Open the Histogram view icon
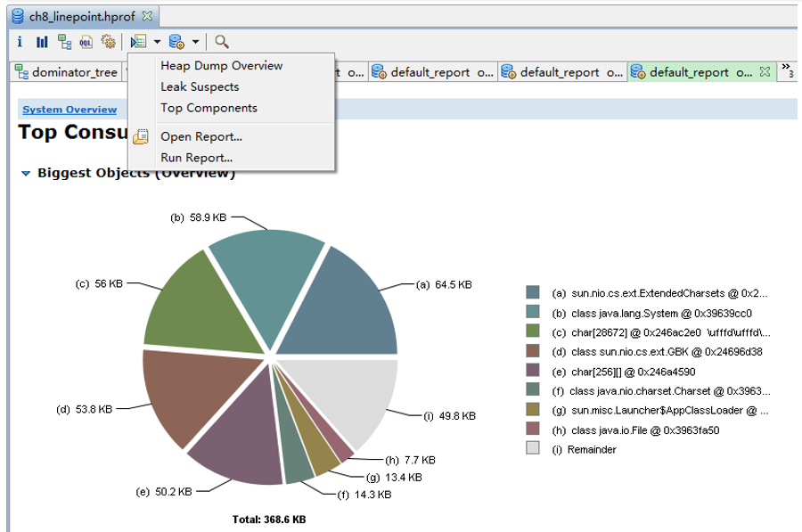Screen dimensions: 802x532 pos(42,42)
